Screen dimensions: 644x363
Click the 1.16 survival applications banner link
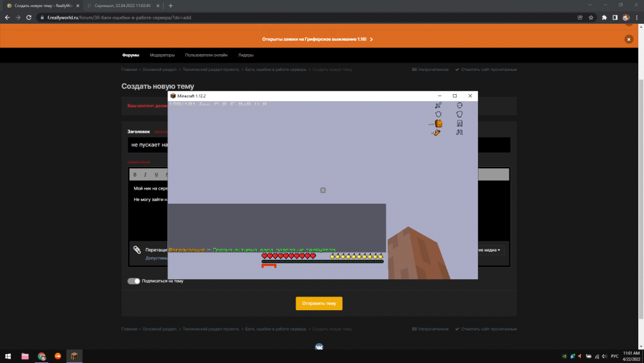pyautogui.click(x=317, y=39)
